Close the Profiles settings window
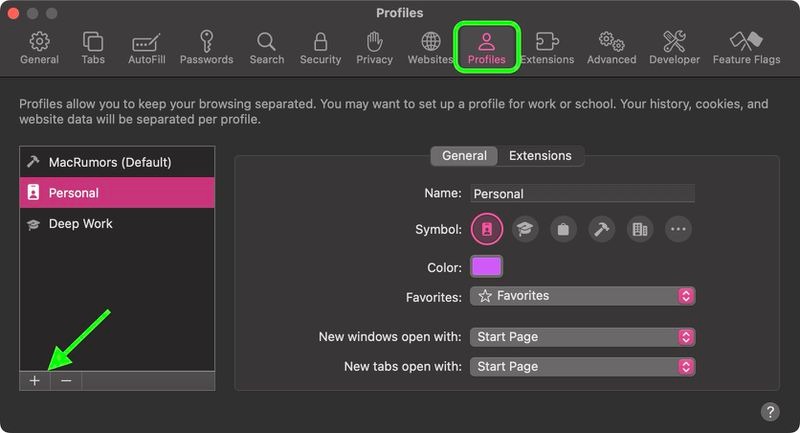This screenshot has height=433, width=800. (x=13, y=13)
